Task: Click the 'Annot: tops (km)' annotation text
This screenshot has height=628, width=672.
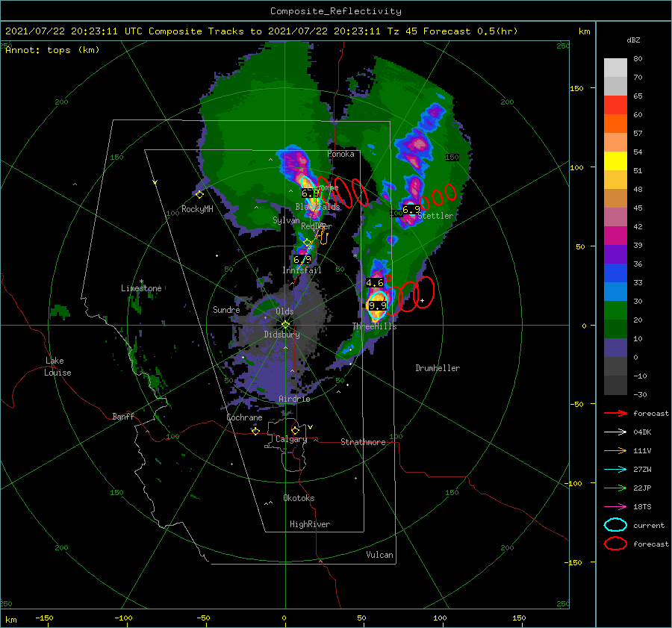Action: pyautogui.click(x=52, y=50)
